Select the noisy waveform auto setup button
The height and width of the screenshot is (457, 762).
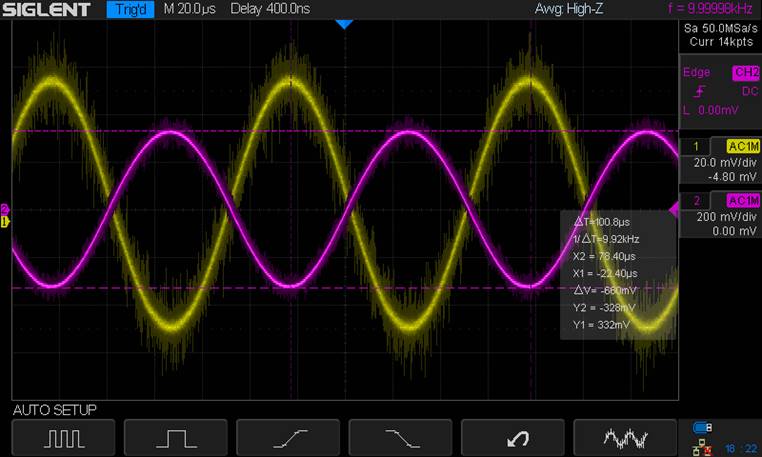click(x=625, y=438)
